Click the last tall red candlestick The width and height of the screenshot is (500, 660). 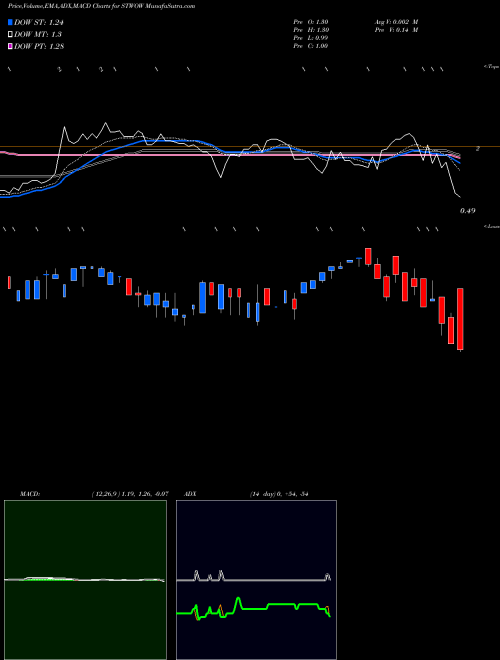[x=460, y=319]
